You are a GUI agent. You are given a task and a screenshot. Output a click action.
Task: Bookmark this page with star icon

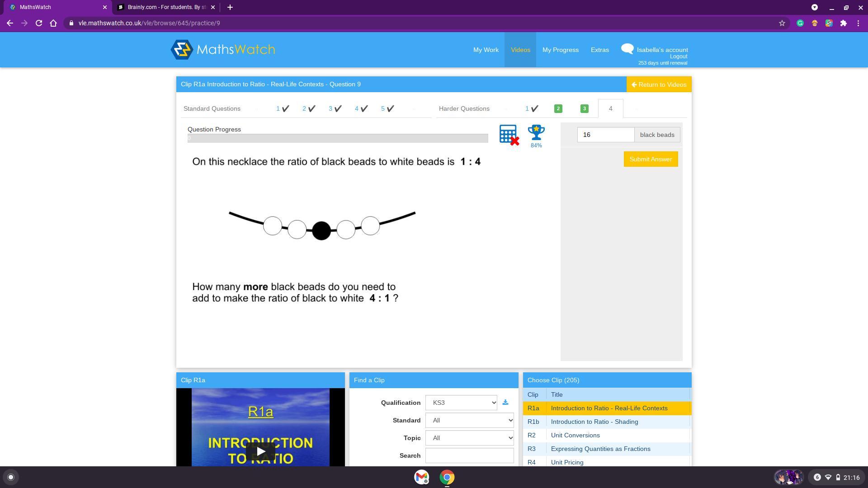point(782,23)
